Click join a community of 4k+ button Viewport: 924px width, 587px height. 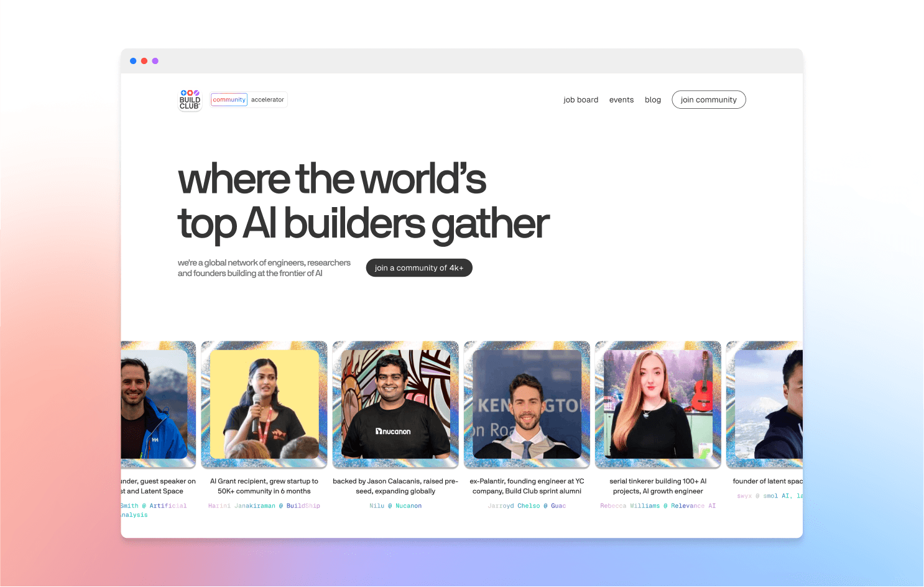coord(419,268)
